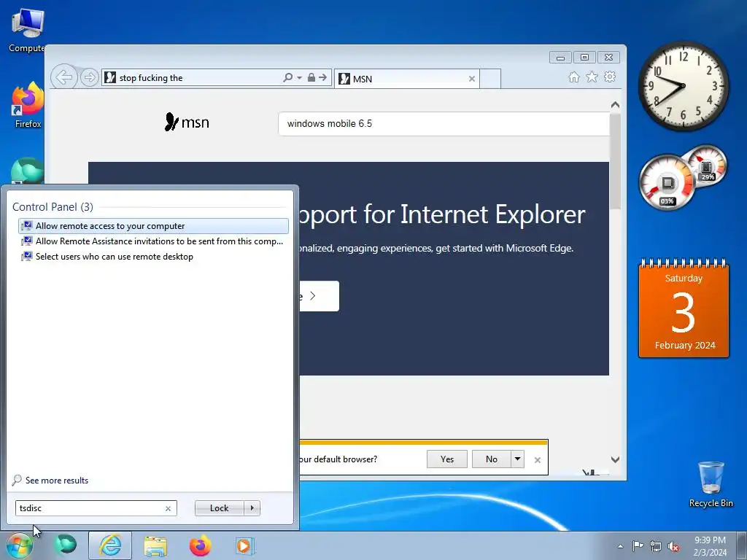Close the MSN tab
Image resolution: width=747 pixels, height=560 pixels.
click(x=472, y=79)
